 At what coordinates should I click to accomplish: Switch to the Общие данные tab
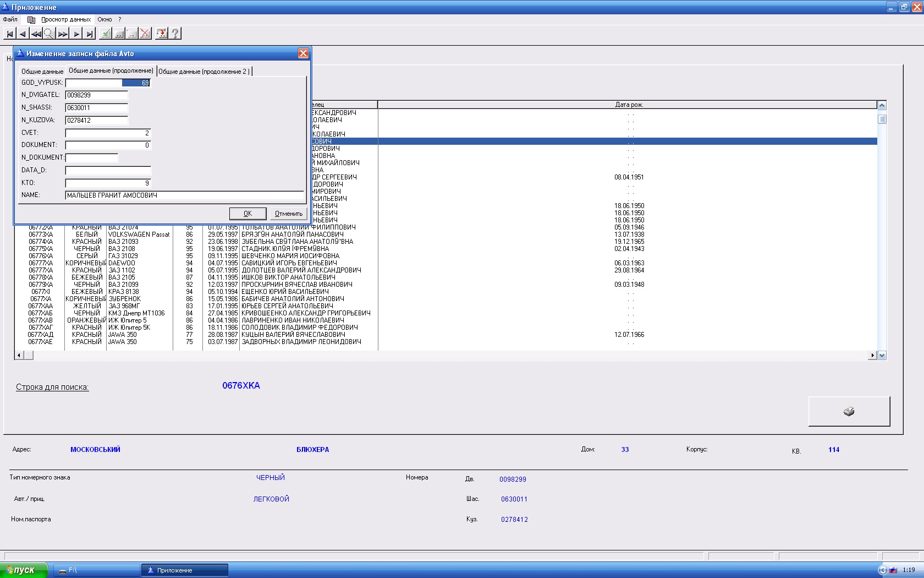42,72
